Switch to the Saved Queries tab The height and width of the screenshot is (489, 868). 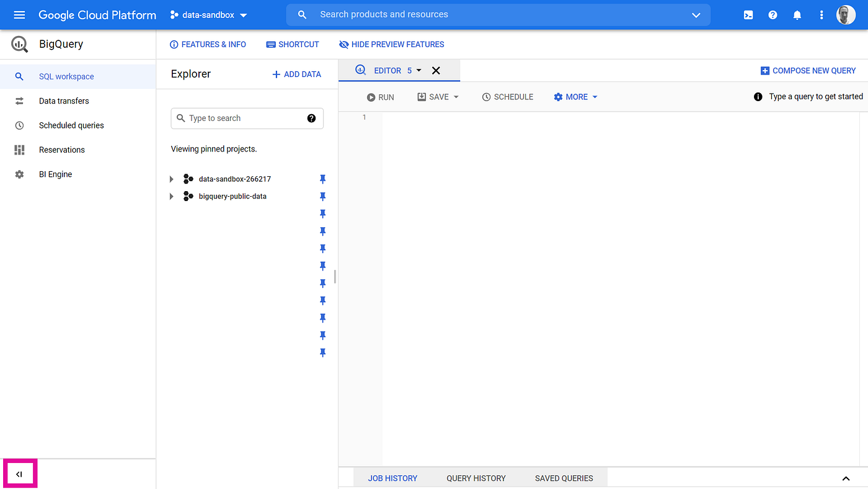563,478
